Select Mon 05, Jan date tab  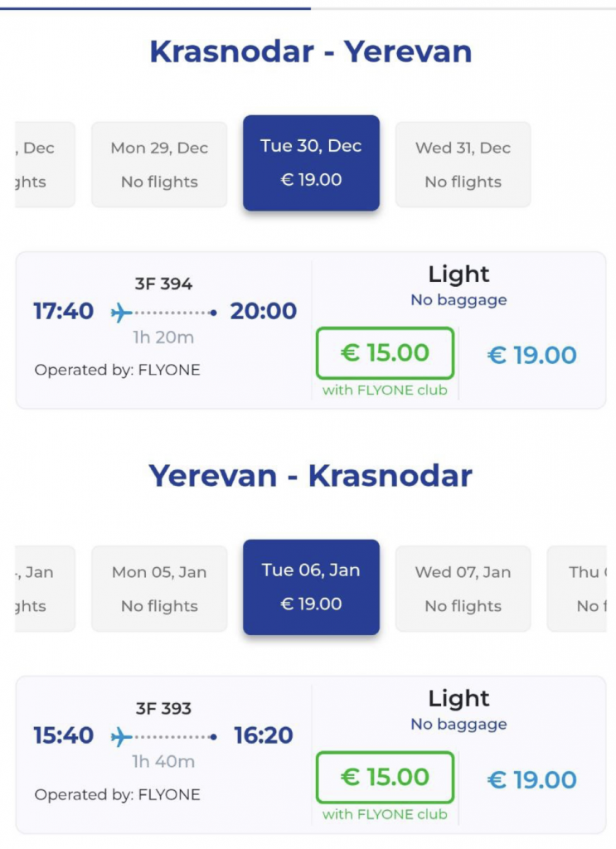(159, 589)
